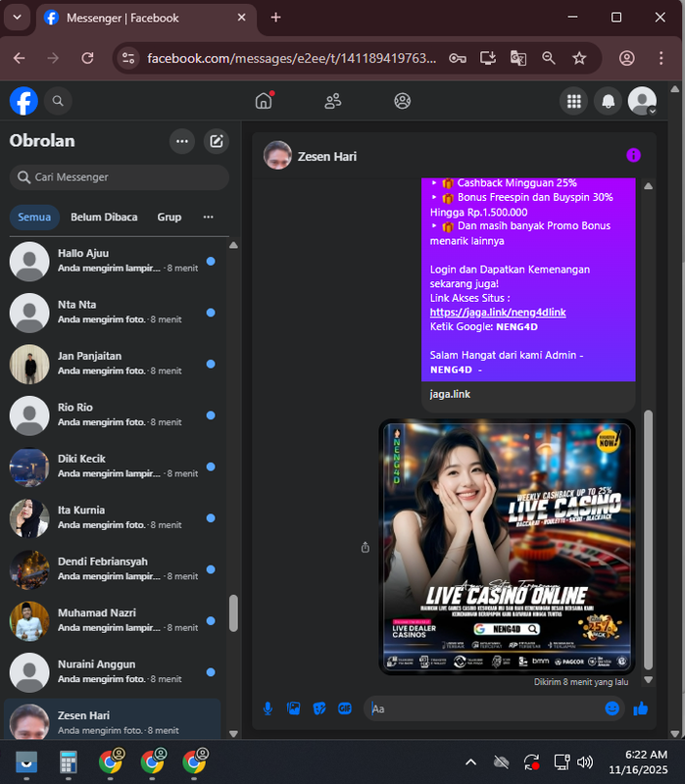Click the message thread scrollbar thumb
Viewport: 685px width, 784px height.
(x=648, y=540)
